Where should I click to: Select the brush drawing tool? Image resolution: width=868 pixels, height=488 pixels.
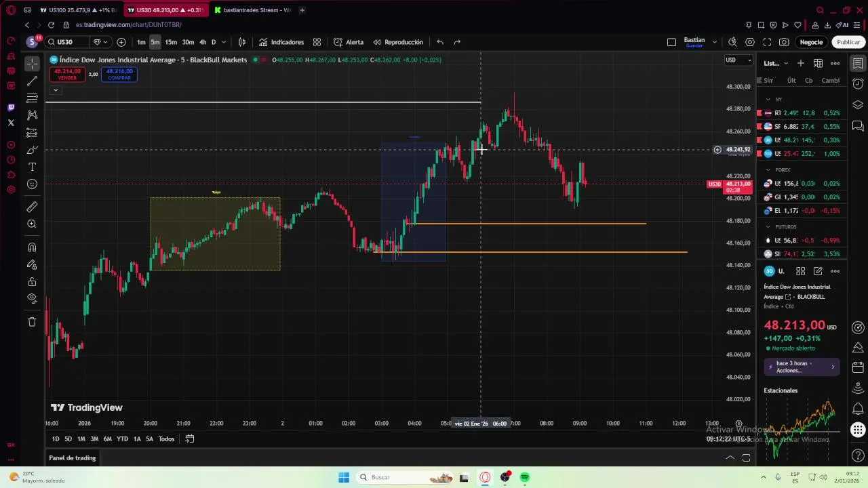click(x=32, y=150)
